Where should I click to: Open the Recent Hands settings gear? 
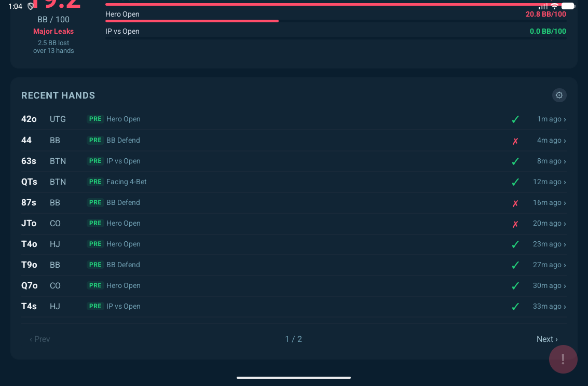pos(559,95)
